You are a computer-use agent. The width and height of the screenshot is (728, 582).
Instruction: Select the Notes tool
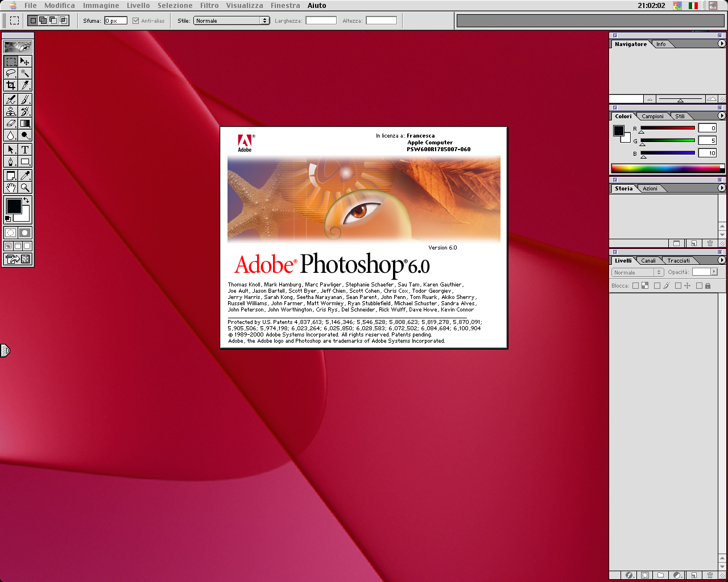click(11, 176)
